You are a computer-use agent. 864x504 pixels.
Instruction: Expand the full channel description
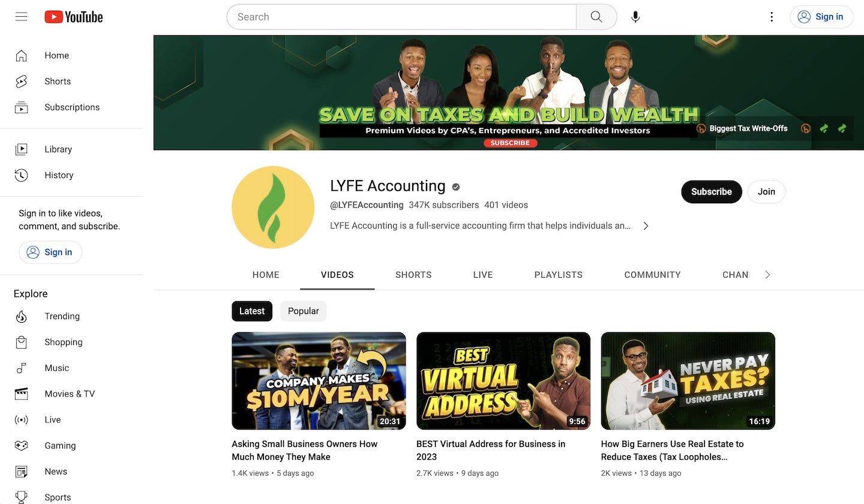[646, 225]
